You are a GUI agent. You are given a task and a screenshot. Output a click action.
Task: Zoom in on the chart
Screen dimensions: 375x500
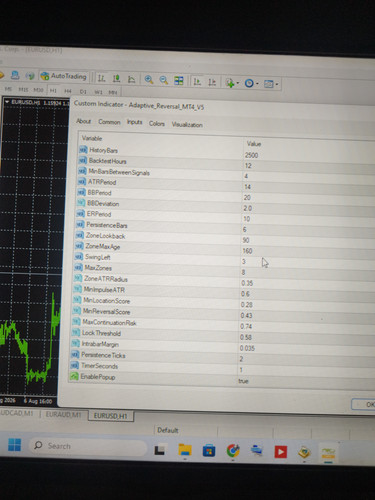click(149, 80)
